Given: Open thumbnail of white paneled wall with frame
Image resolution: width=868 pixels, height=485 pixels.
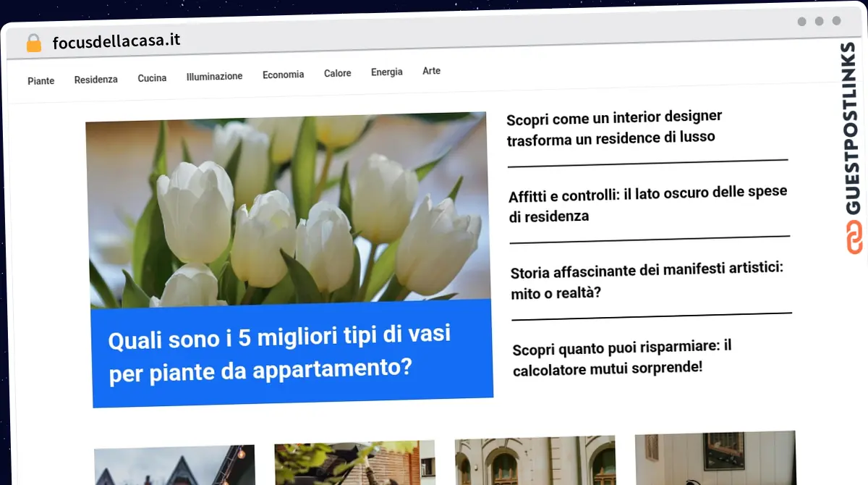Looking at the screenshot, I should click(x=715, y=457).
